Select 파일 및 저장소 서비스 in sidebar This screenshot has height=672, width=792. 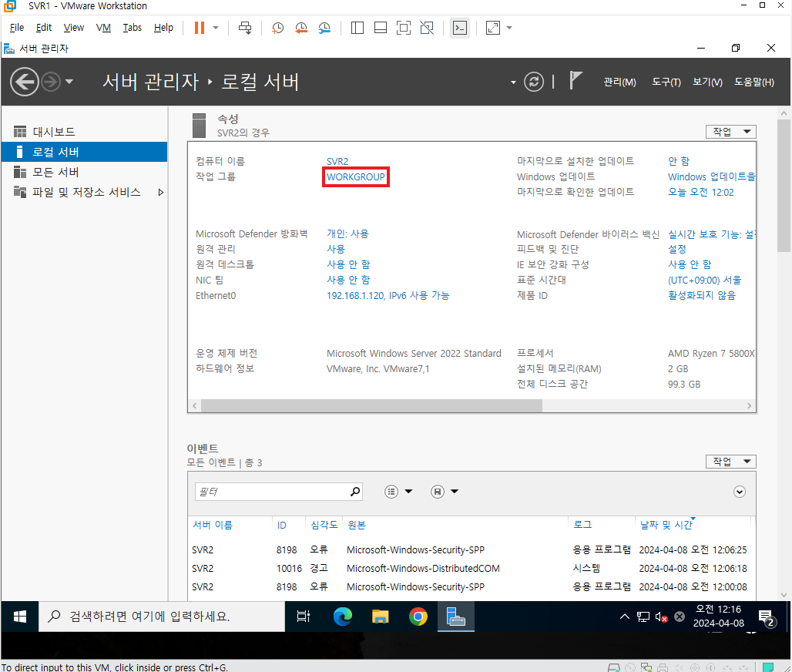tap(84, 193)
